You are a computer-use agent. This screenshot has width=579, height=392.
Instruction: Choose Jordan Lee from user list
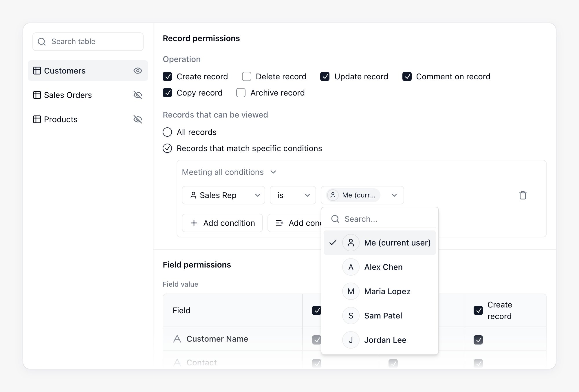click(380, 340)
